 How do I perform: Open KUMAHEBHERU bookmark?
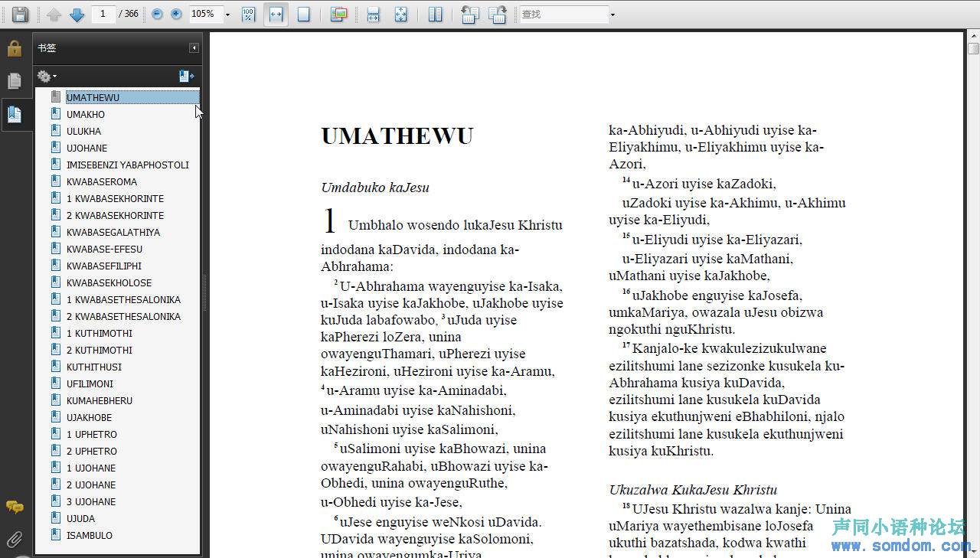tap(100, 400)
